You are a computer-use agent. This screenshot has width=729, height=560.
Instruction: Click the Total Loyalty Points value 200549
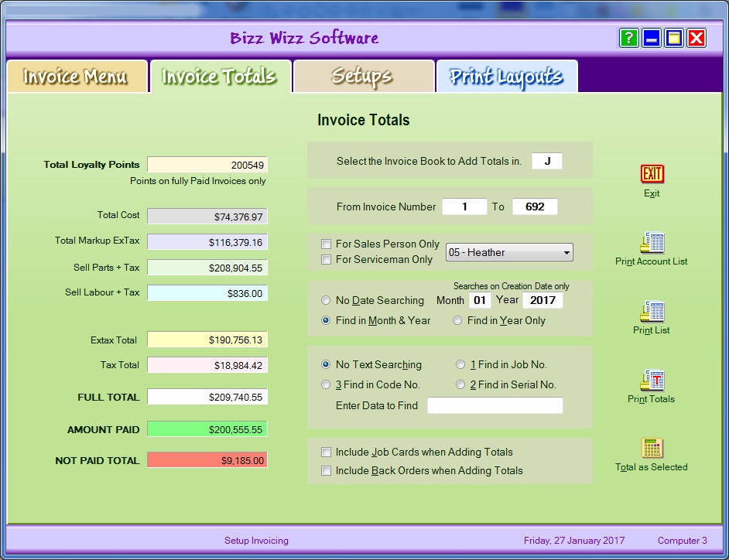pos(207,165)
